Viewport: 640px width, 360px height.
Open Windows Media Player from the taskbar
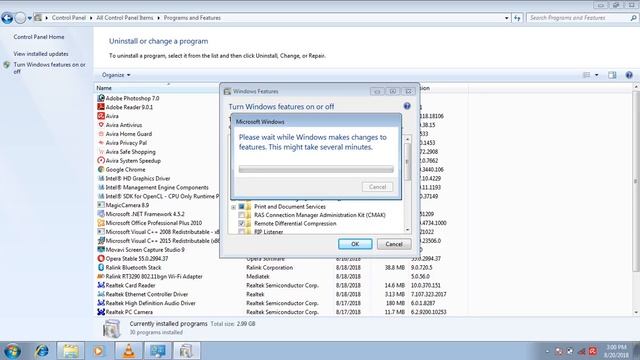[99, 351]
